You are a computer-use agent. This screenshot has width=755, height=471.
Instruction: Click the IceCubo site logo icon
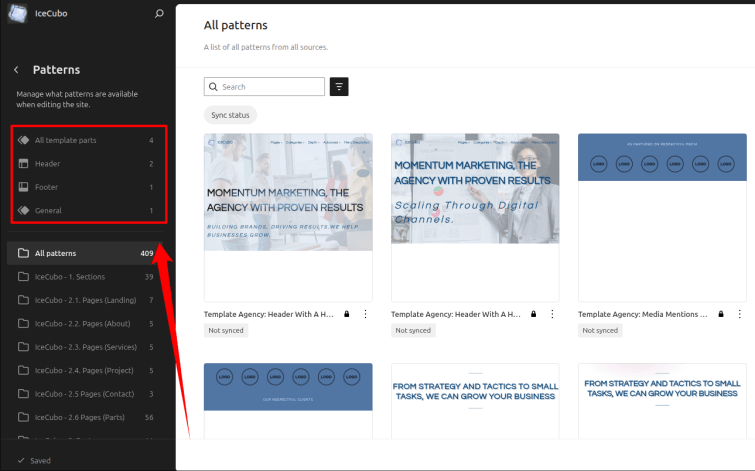coord(17,13)
